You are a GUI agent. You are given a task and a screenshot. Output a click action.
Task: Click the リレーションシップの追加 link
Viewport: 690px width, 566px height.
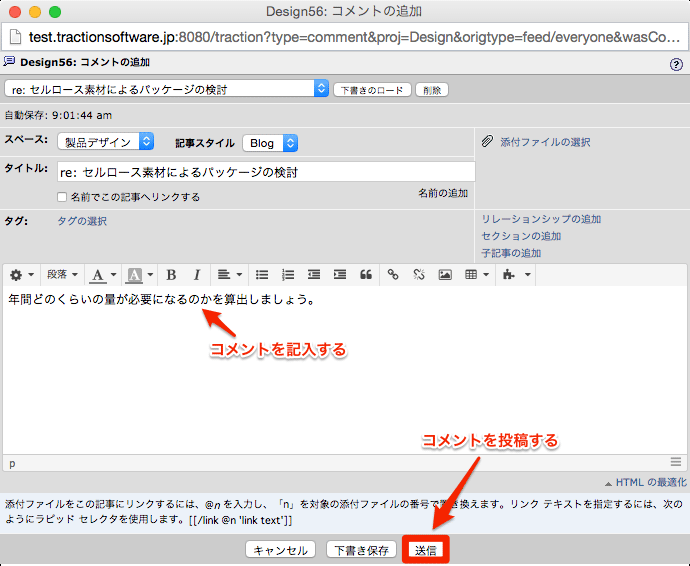pos(541,219)
